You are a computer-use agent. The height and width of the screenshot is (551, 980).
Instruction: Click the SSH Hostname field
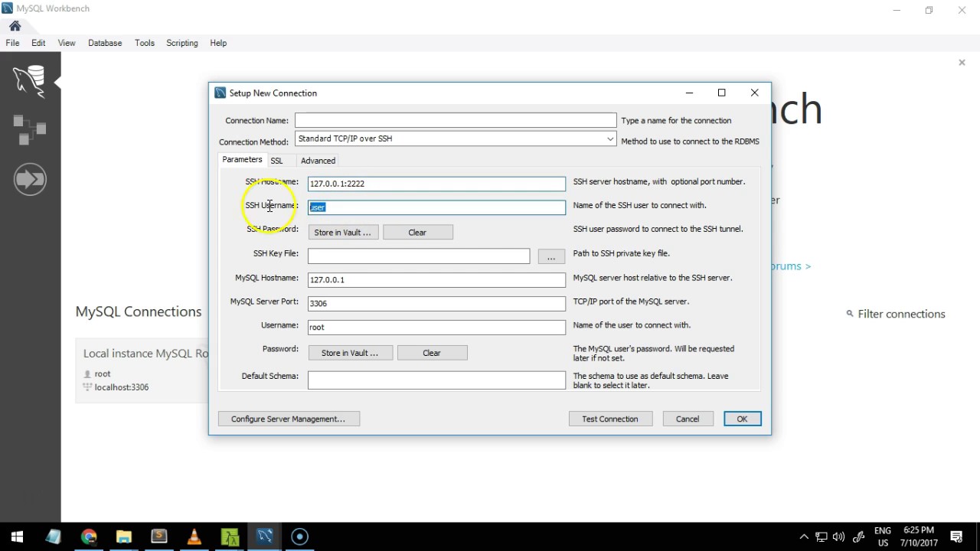point(436,184)
